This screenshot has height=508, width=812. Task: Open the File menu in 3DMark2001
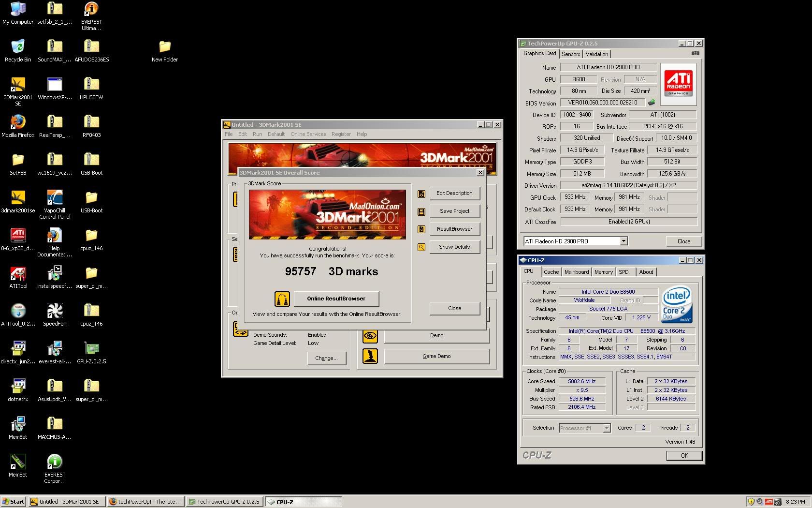[x=229, y=134]
